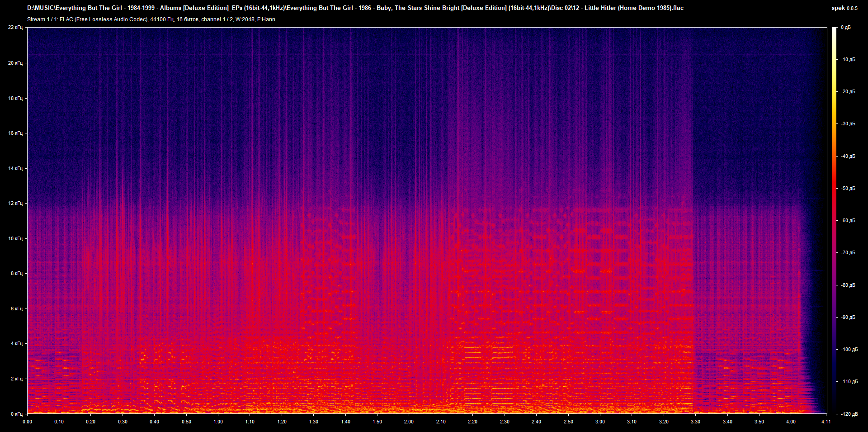Screen dimensions: 868x432
Task: Click the 3:50 time axis label
Action: tap(759, 422)
